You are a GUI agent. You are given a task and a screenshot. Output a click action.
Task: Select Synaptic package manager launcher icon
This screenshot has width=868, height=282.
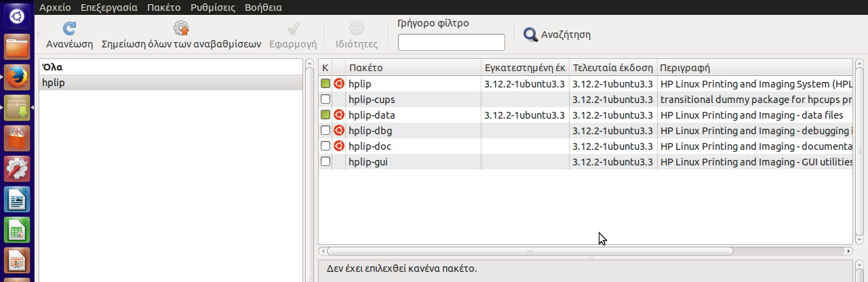click(18, 108)
